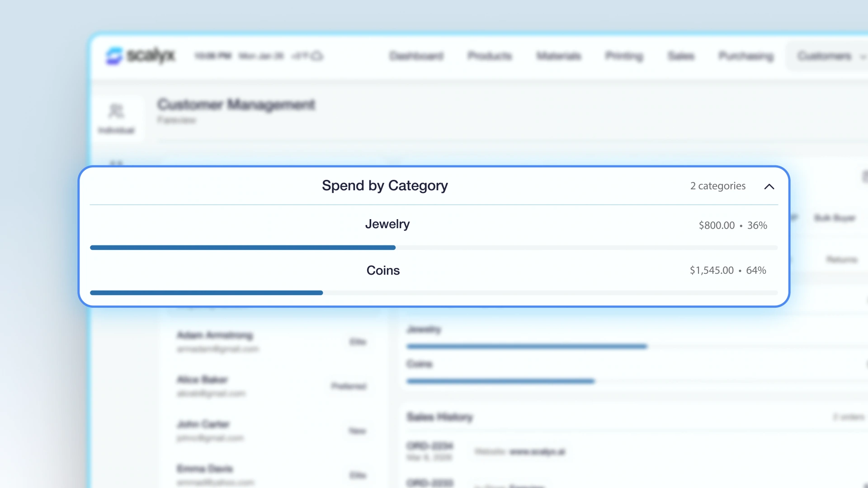Open the Printing menu item
Image resolution: width=868 pixels, height=488 pixels.
click(x=624, y=56)
